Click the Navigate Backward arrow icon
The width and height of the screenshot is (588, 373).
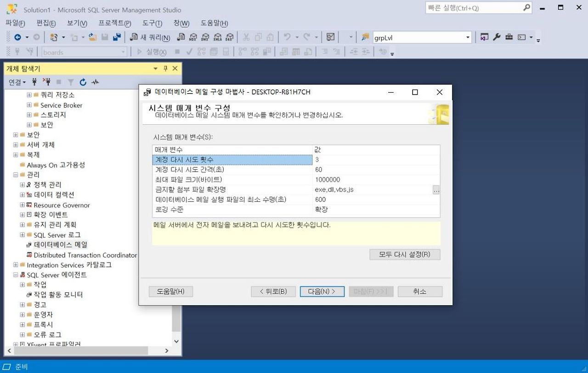tap(17, 38)
